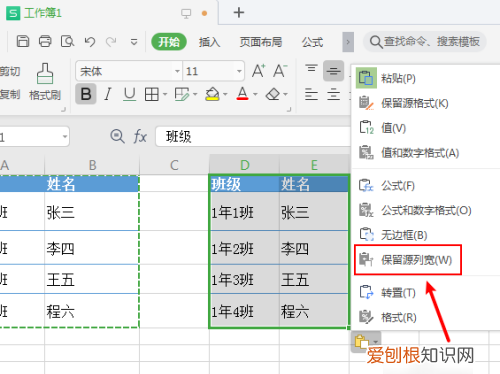500x374 pixels.
Task: Choose 格式(R) paste option
Action: pyautogui.click(x=426, y=317)
